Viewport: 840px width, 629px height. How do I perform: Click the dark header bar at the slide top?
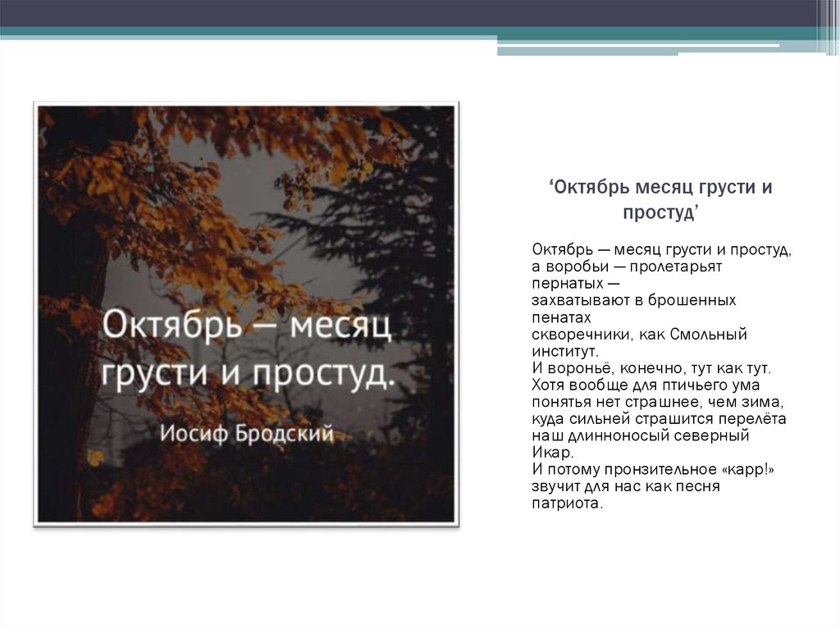coord(410,13)
